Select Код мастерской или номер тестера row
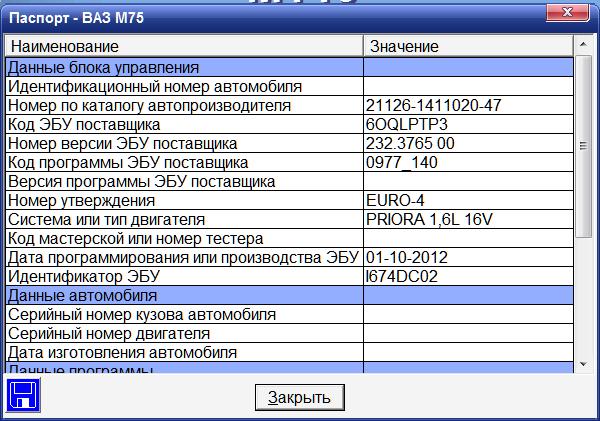600x421 pixels. [x=289, y=238]
